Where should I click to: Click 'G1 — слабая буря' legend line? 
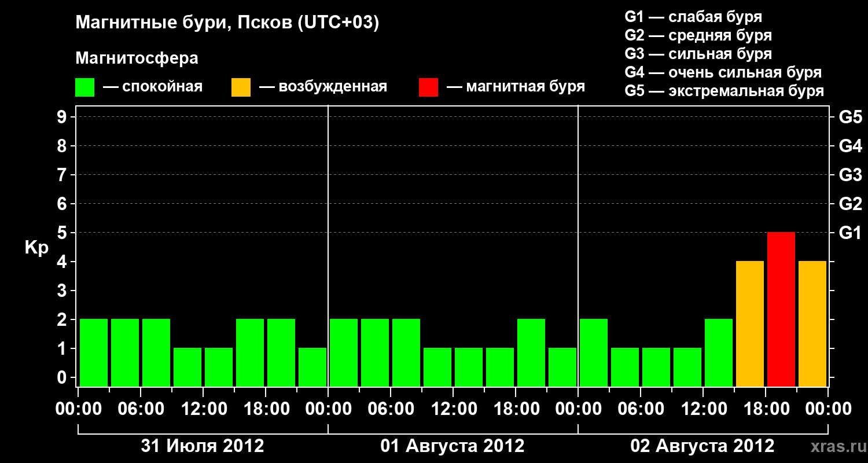coord(693,17)
